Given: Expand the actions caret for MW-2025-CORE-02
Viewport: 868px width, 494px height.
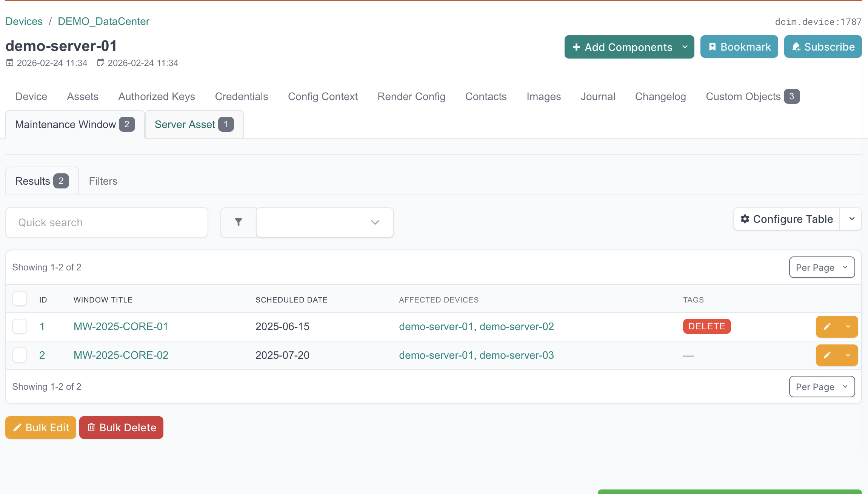Looking at the screenshot, I should [848, 355].
